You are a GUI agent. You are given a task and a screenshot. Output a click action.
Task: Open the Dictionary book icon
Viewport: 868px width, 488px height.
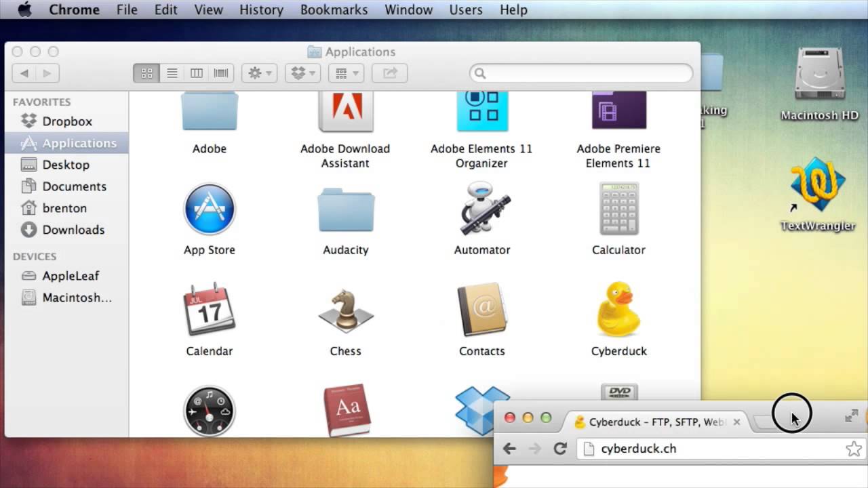(x=347, y=411)
